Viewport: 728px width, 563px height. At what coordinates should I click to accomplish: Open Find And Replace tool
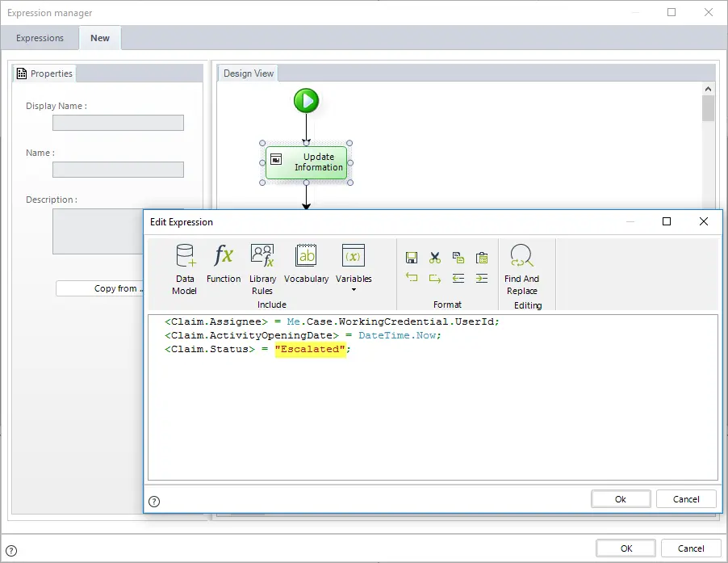[522, 270]
